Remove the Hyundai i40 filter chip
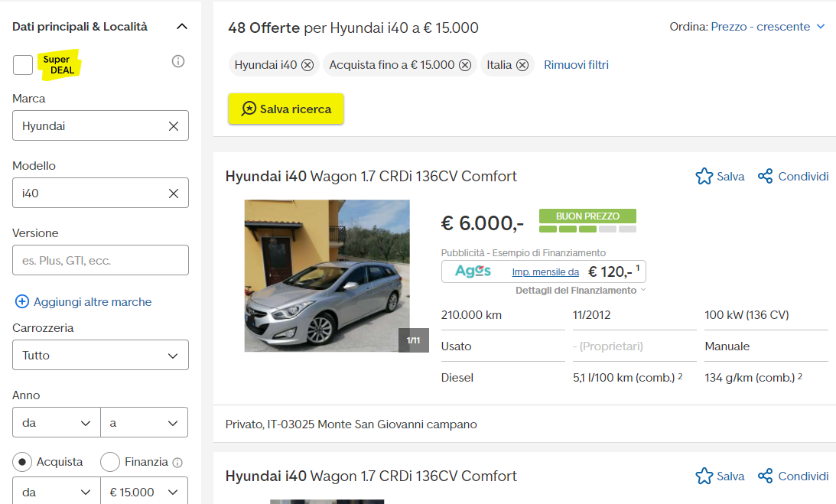The width and height of the screenshot is (836, 504). pos(307,65)
